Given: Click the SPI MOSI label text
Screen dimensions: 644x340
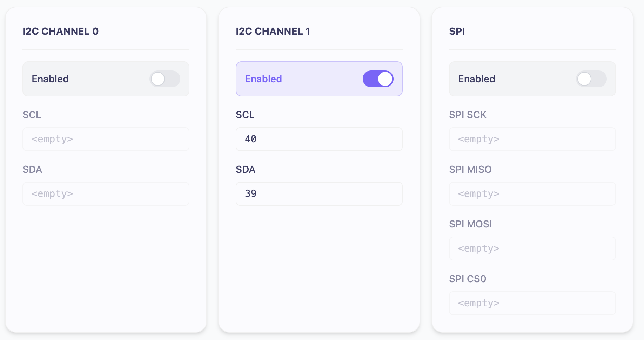Looking at the screenshot, I should tap(470, 224).
